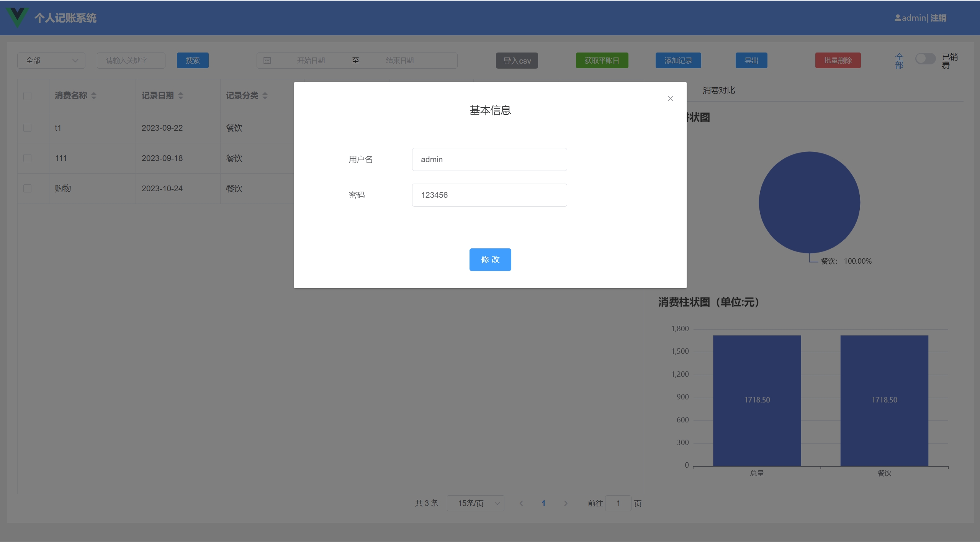This screenshot has width=980, height=542.
Task: Check the checkbox for row t1
Action: pos(27,128)
